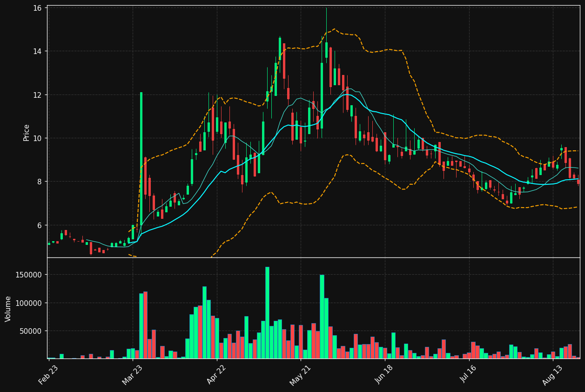
Task: Click the price tick label 12
Action: click(38, 95)
